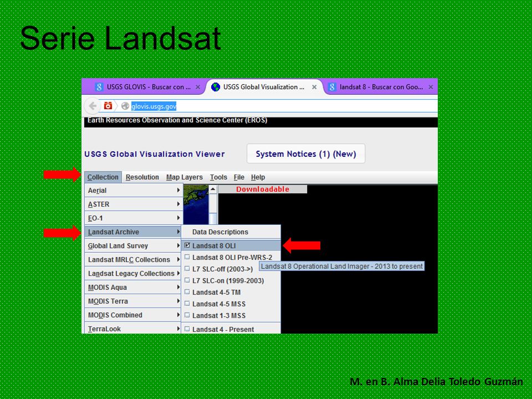Viewport: 532px width, 399px height.
Task: Open the File menu
Action: (239, 177)
